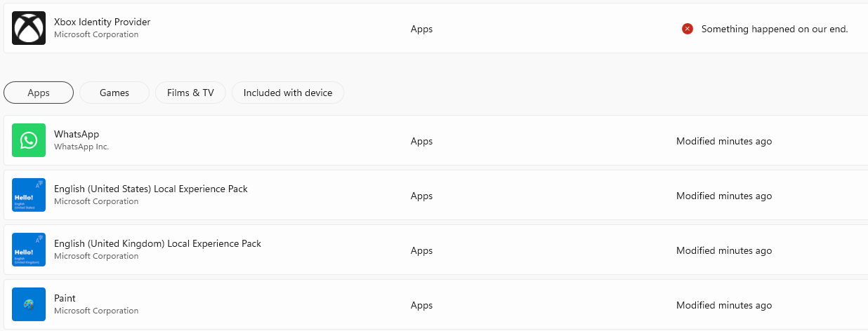
Task: Open the Xbox Identity Provider title
Action: tap(102, 22)
